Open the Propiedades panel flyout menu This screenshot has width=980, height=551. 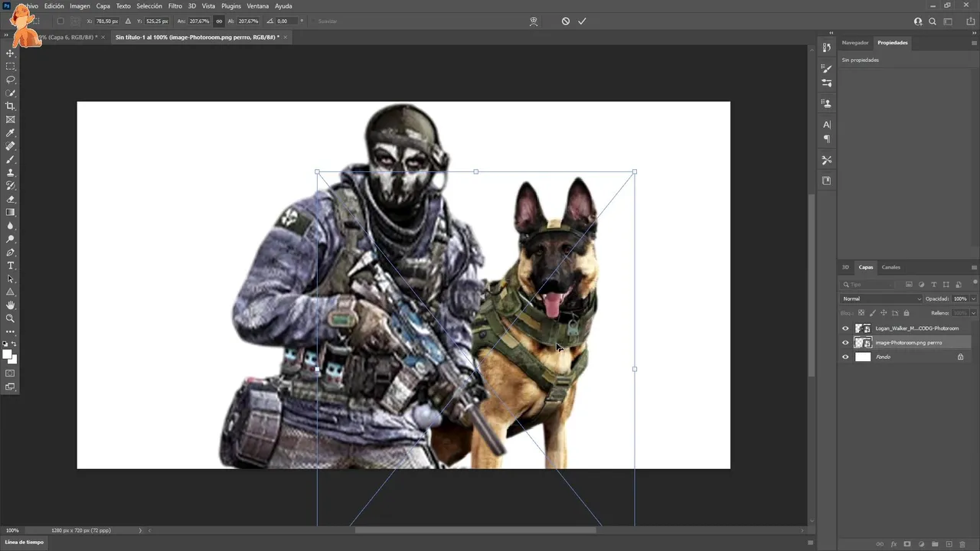pyautogui.click(x=974, y=43)
